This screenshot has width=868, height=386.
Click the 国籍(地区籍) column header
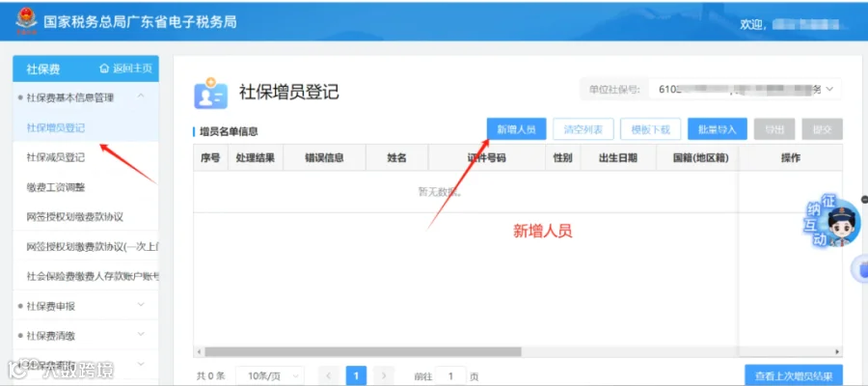(700, 158)
